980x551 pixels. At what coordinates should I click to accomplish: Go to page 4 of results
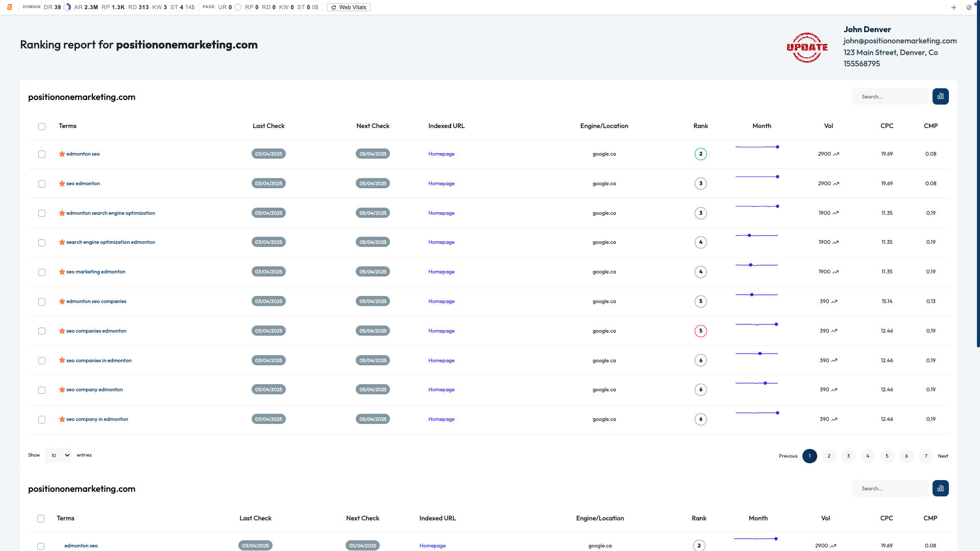[868, 456]
